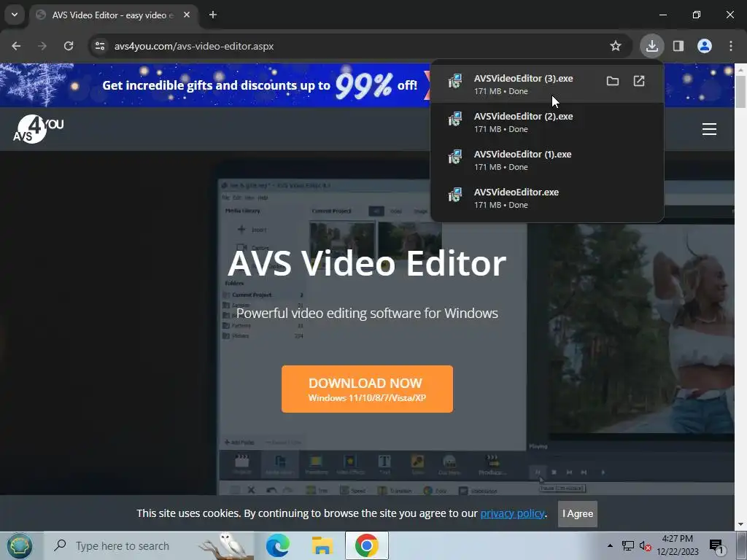The width and height of the screenshot is (747, 560).
Task: Click the AVS Video Editor heading text
Action: [x=367, y=263]
